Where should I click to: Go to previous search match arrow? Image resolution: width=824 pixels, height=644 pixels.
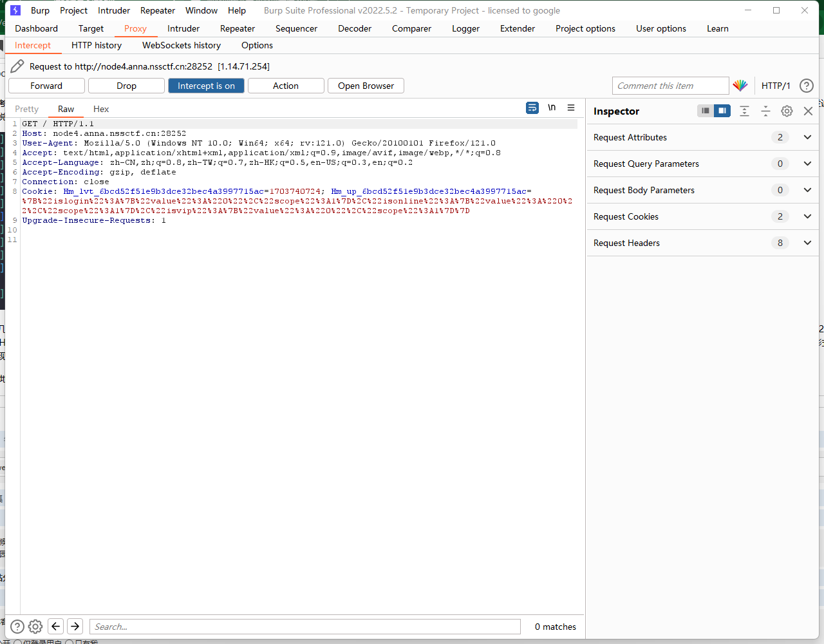click(x=56, y=627)
